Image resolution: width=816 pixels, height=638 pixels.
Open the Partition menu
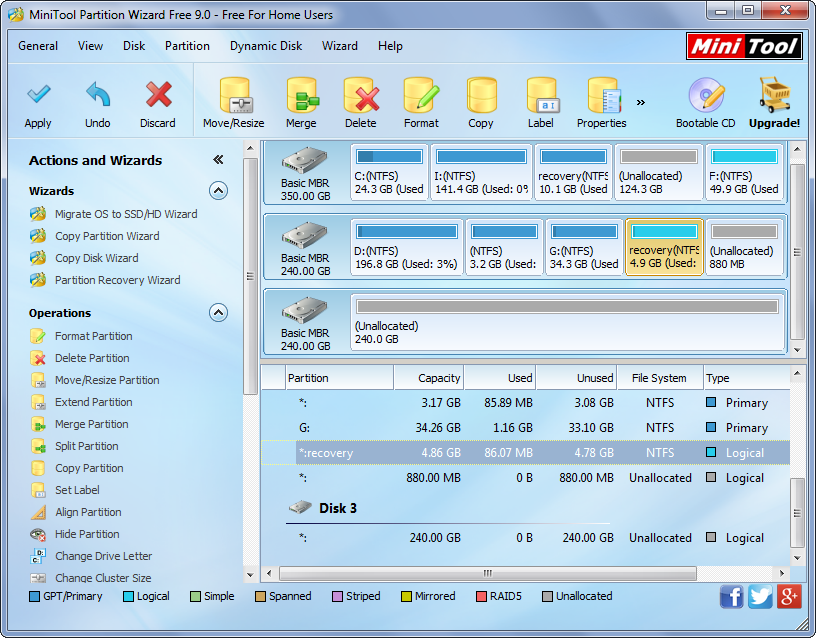pos(187,46)
